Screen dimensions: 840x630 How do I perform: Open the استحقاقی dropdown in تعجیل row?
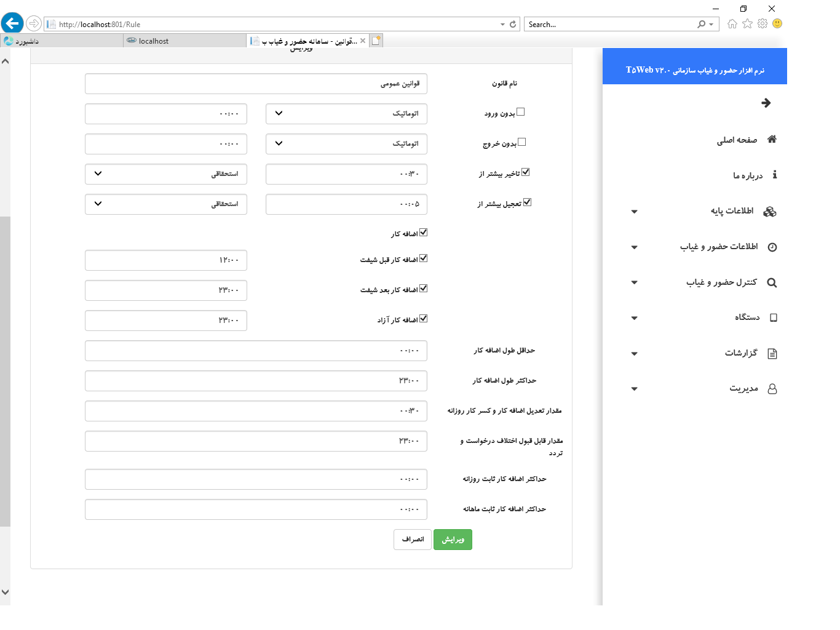point(166,204)
